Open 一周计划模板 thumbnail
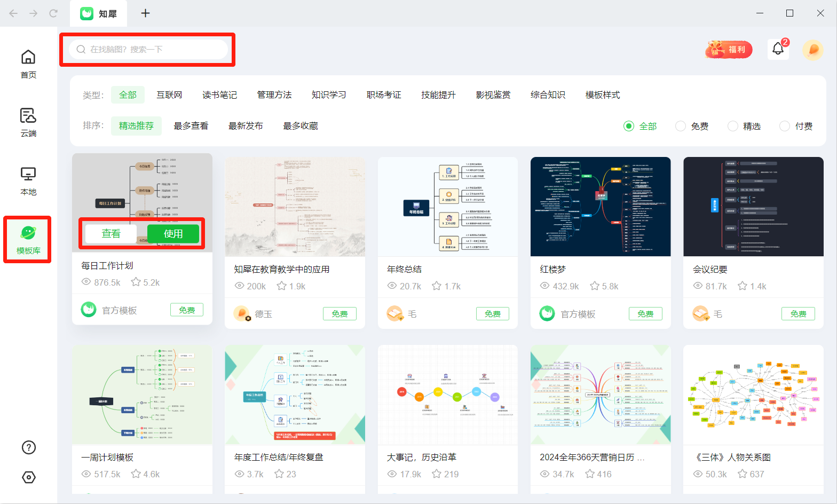 point(142,395)
